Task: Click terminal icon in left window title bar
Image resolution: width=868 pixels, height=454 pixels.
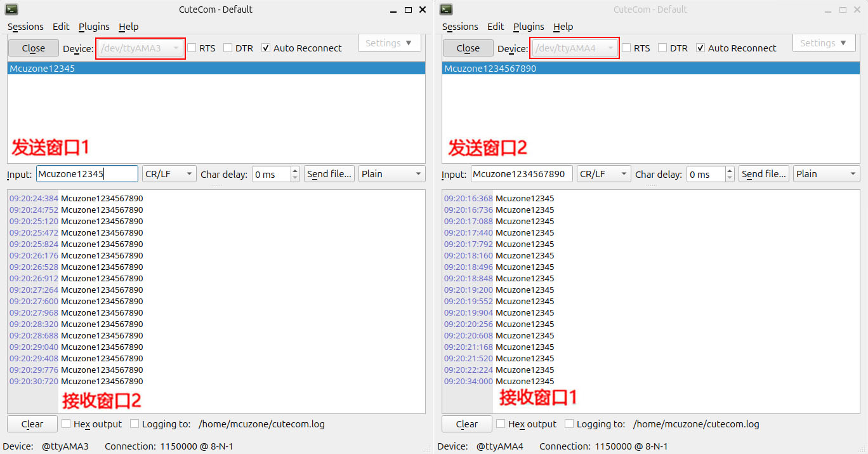Action: (11, 9)
